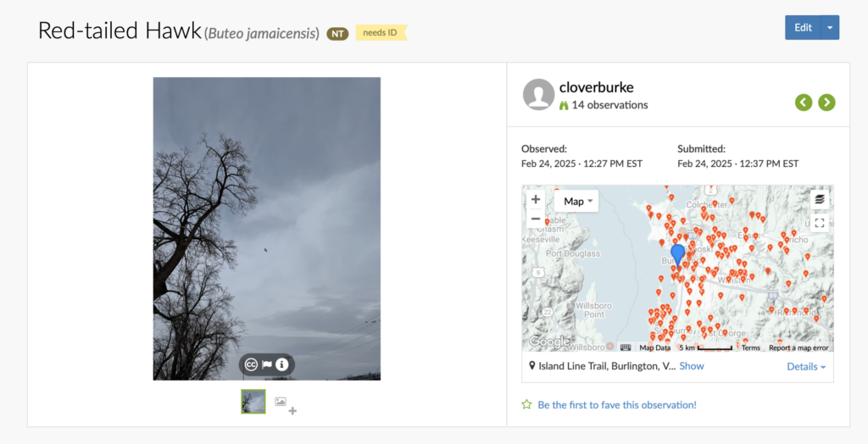The width and height of the screenshot is (868, 444).
Task: Expand location Details dropdown
Action: tap(806, 367)
